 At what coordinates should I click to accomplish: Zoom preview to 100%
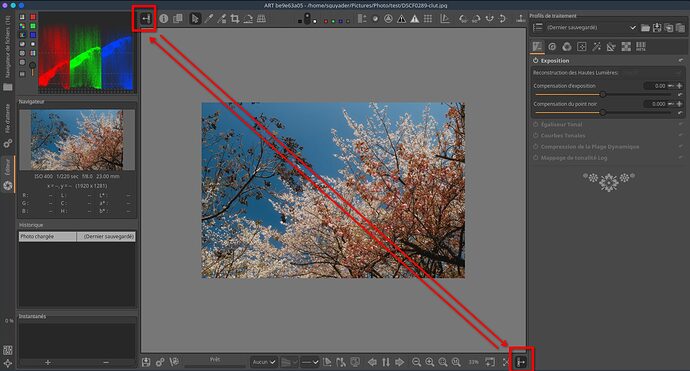click(x=456, y=362)
